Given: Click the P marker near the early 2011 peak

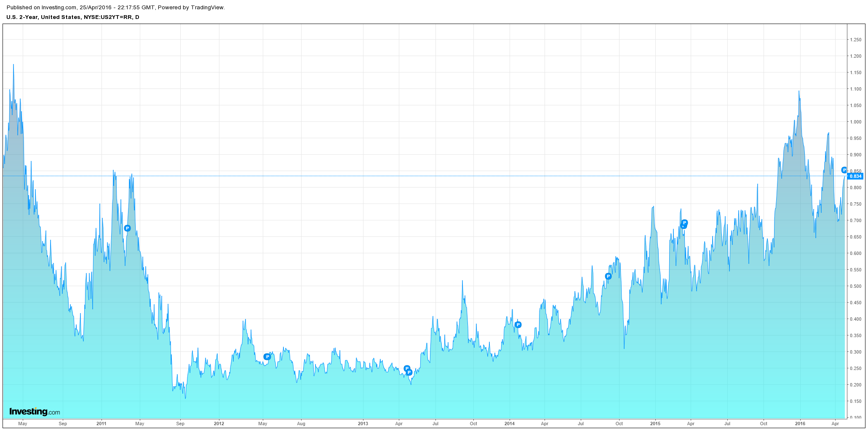Looking at the screenshot, I should [x=127, y=228].
